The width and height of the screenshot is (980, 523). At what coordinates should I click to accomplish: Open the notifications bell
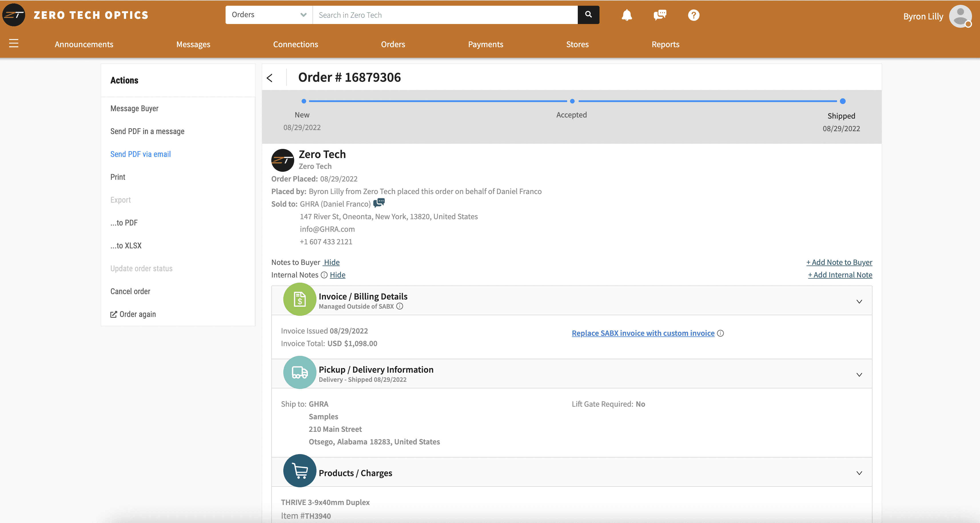(x=627, y=15)
